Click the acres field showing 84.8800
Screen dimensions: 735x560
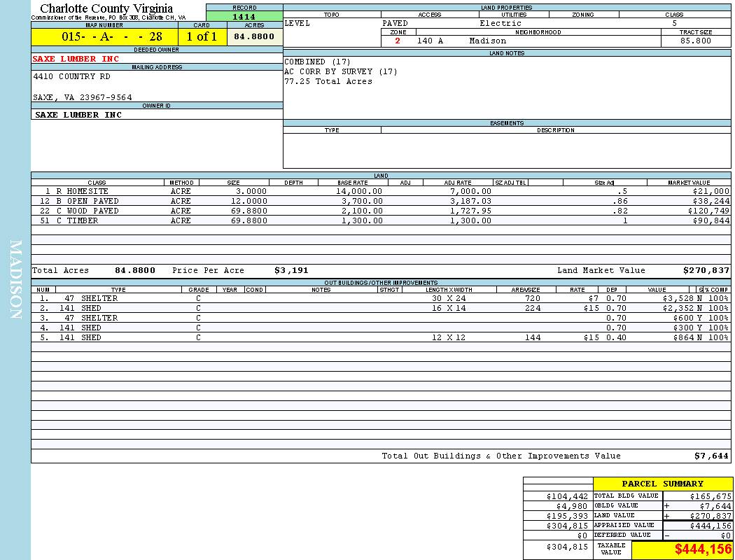coord(254,36)
